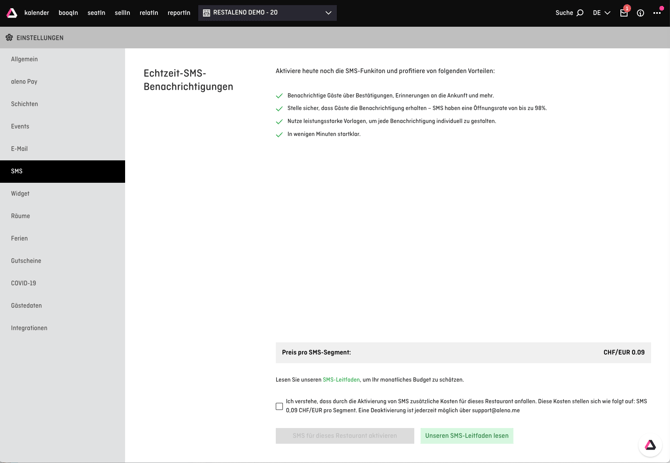
Task: Click the info circle icon
Action: [x=640, y=13]
